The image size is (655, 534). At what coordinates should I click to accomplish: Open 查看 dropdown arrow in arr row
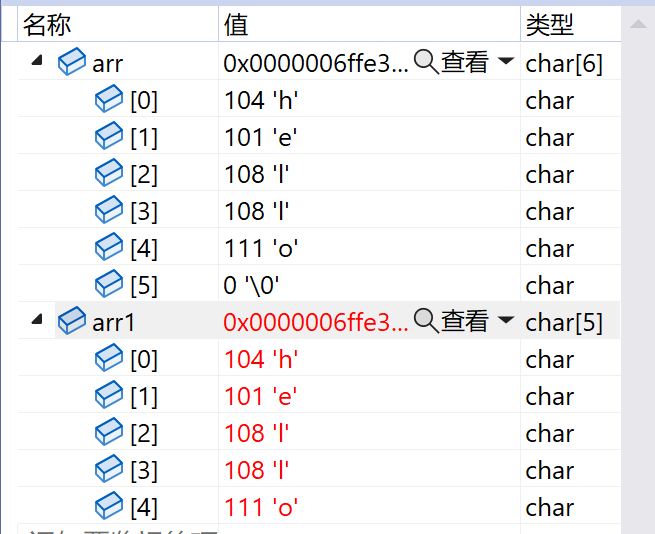(506, 61)
